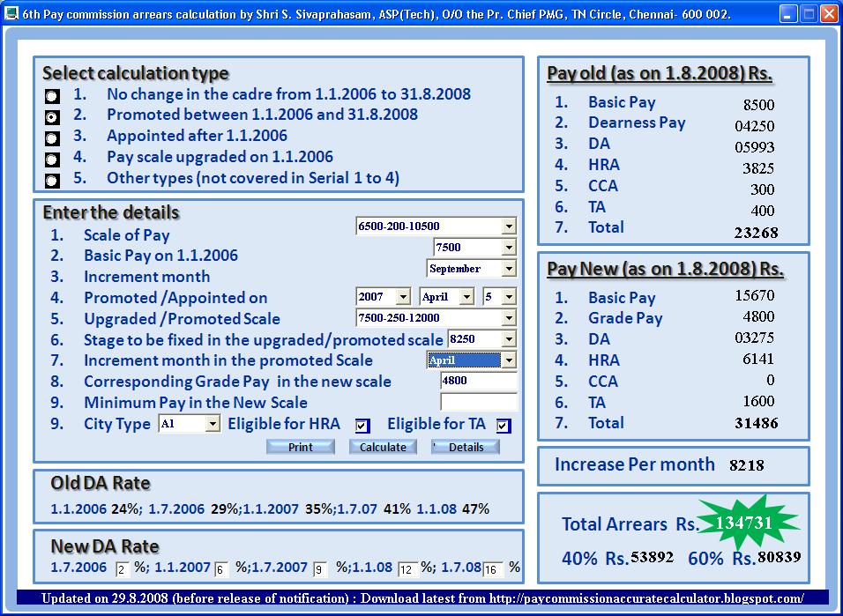Viewport: 843px width, 616px height.
Task: Click the Pay old CCA value 300
Action: (763, 189)
